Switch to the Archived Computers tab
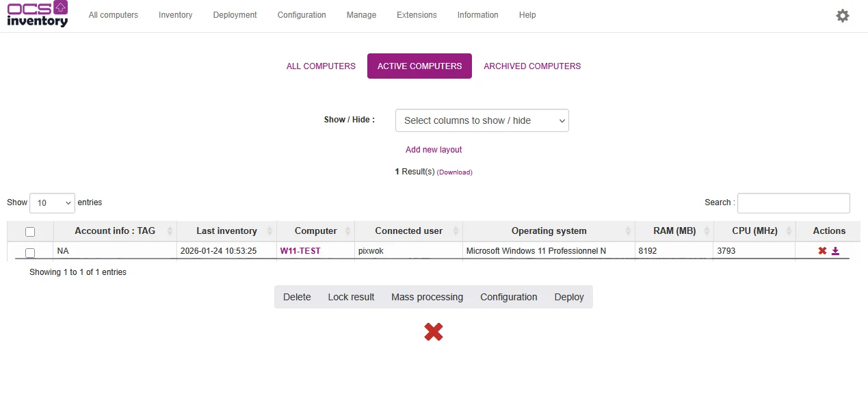The width and height of the screenshot is (868, 394). click(x=531, y=66)
